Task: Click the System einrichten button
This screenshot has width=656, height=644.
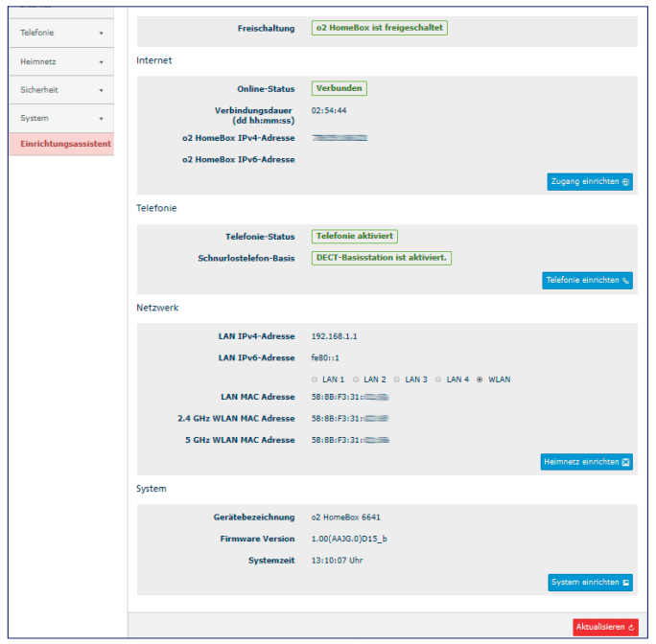Action: (591, 583)
